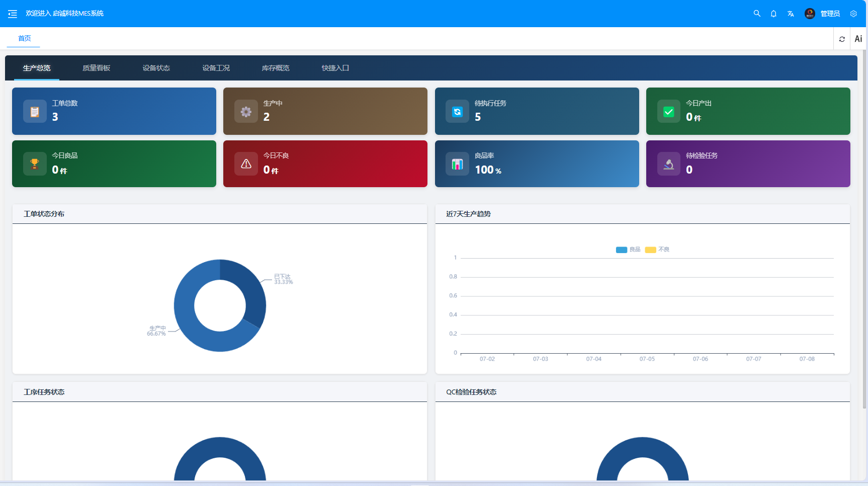Viewport: 868px width, 486px height.
Task: Open the 设备状态 tab
Action: pos(156,68)
